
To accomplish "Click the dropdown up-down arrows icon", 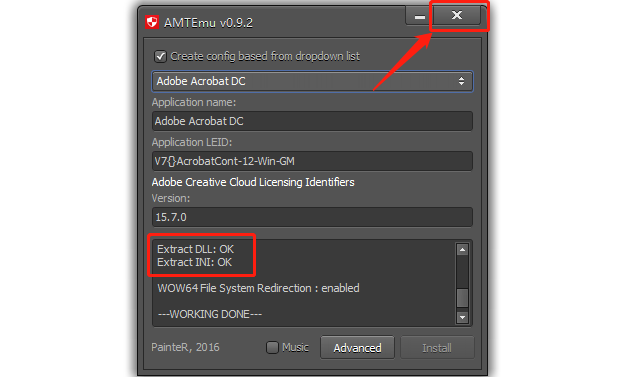I will pyautogui.click(x=461, y=81).
